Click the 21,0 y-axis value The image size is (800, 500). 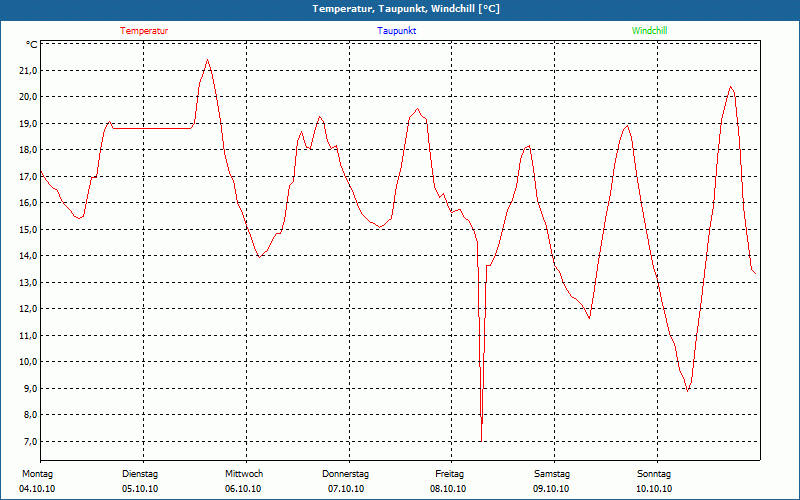pos(29,71)
